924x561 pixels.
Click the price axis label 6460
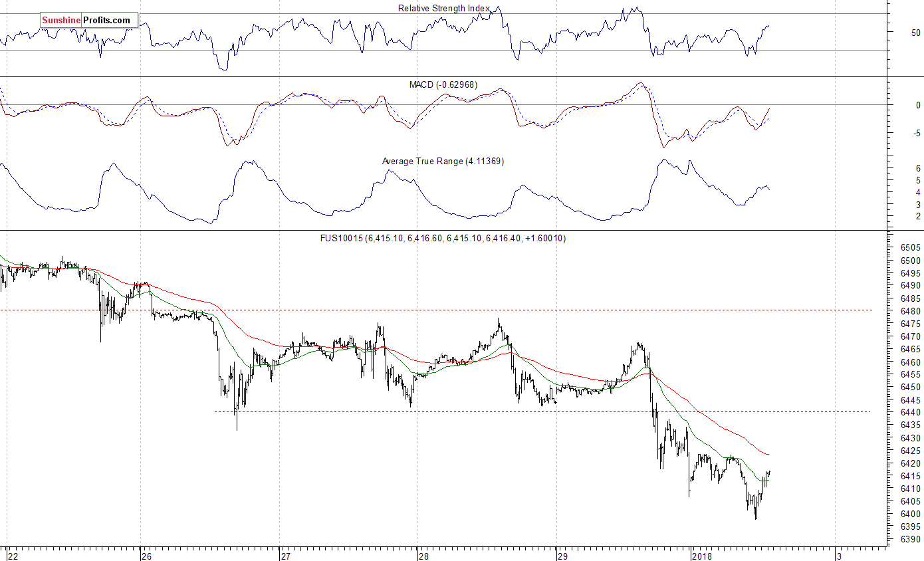click(x=911, y=362)
